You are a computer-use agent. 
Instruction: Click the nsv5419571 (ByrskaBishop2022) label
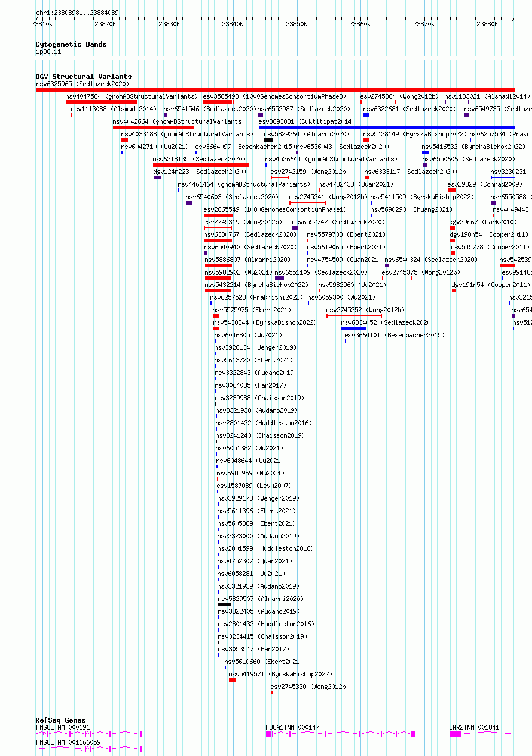pyautogui.click(x=280, y=674)
